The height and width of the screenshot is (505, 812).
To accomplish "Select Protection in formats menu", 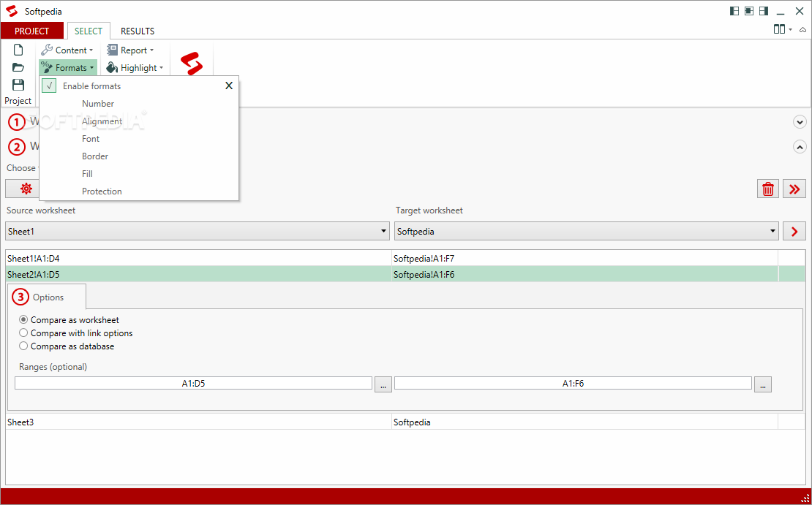I will (x=102, y=191).
